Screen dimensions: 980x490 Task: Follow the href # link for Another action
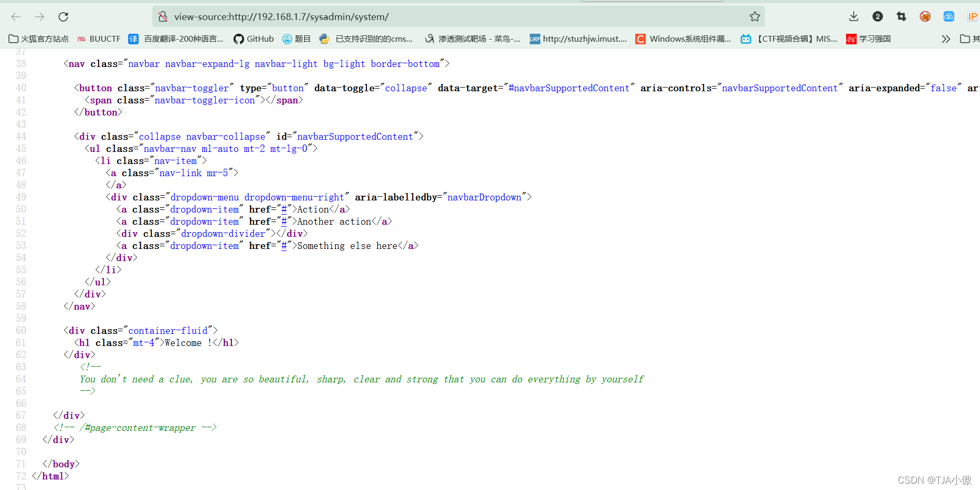pyautogui.click(x=284, y=222)
